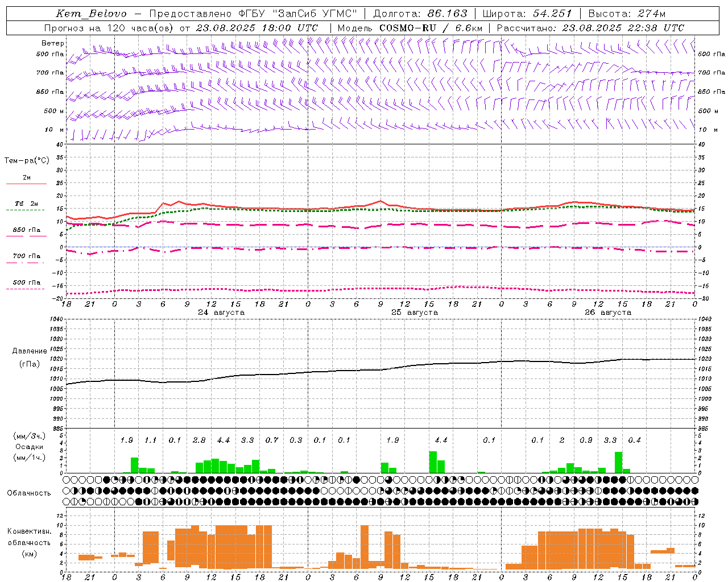Click the 0.3 precipitation value
Viewport: 728px width, 582px height.
[x=296, y=440]
